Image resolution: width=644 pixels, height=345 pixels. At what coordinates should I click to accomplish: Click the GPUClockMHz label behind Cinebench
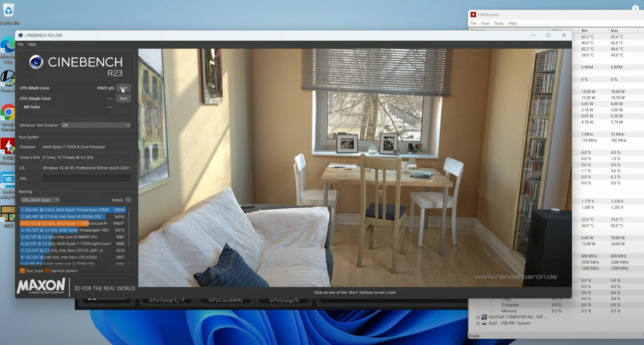pos(226,300)
